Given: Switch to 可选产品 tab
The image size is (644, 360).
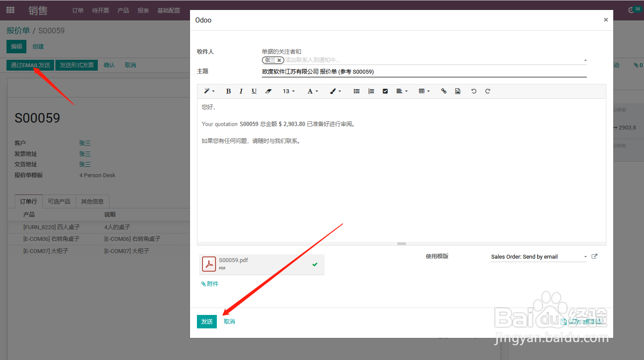Looking at the screenshot, I should [x=59, y=201].
